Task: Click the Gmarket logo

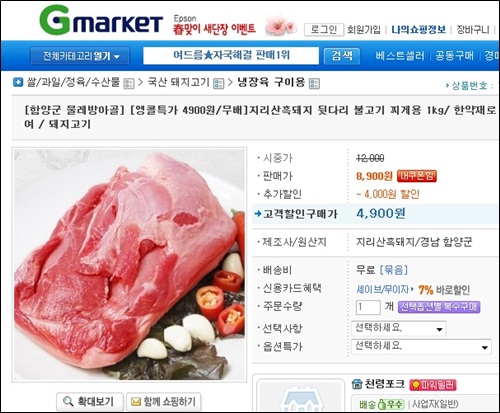Action: click(101, 20)
